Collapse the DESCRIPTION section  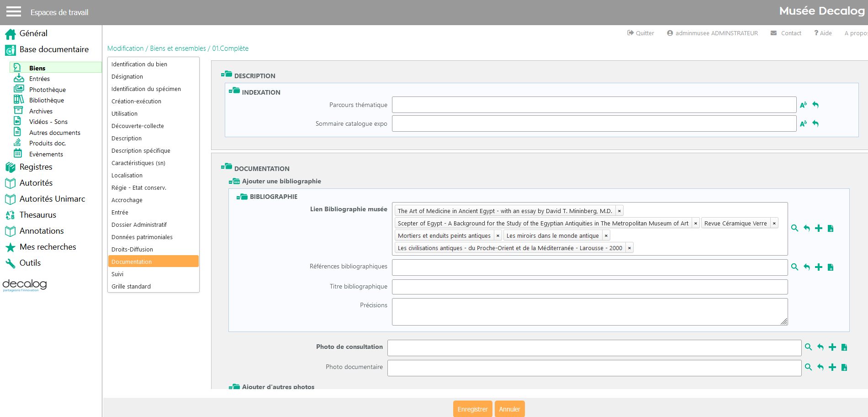[226, 75]
